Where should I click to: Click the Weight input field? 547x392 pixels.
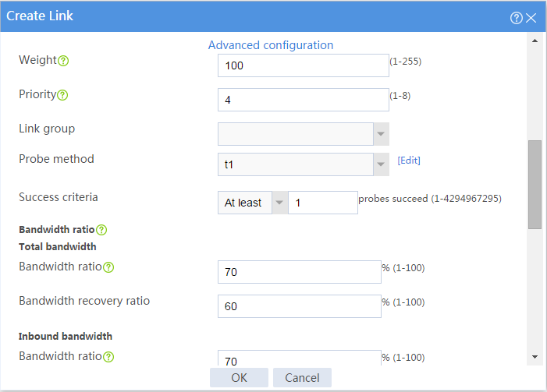304,65
